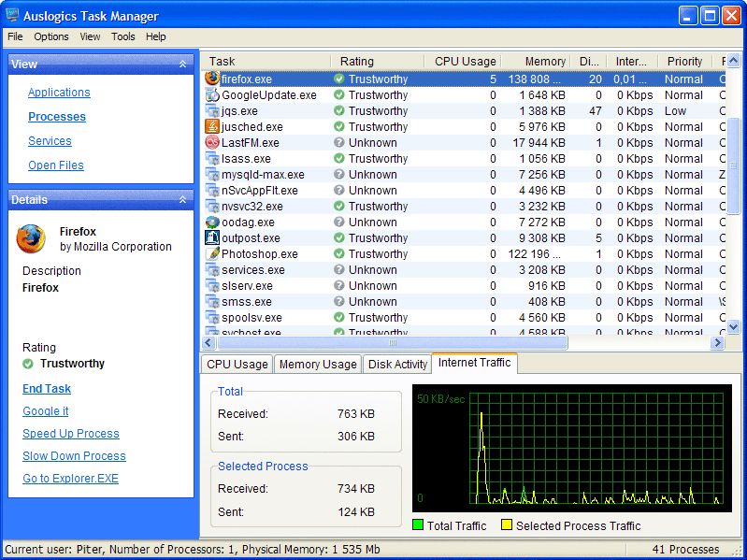This screenshot has height=560, width=747.
Task: Click the jusched.exe Java icon
Action: (x=212, y=127)
